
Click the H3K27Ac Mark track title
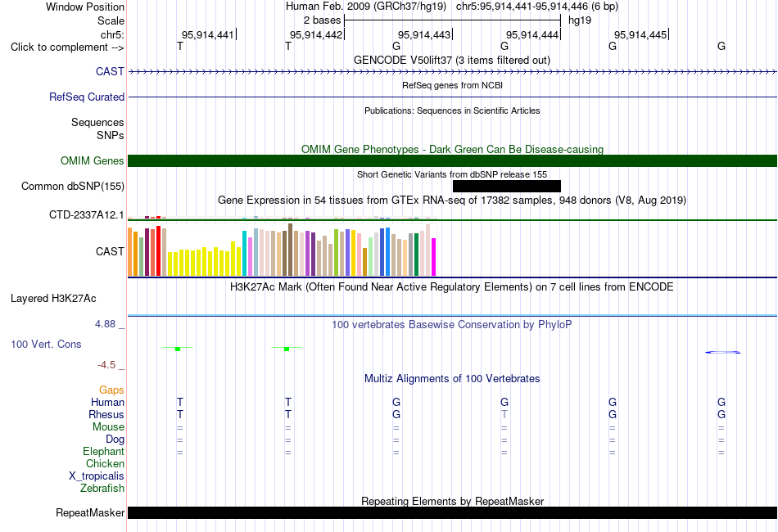point(451,286)
